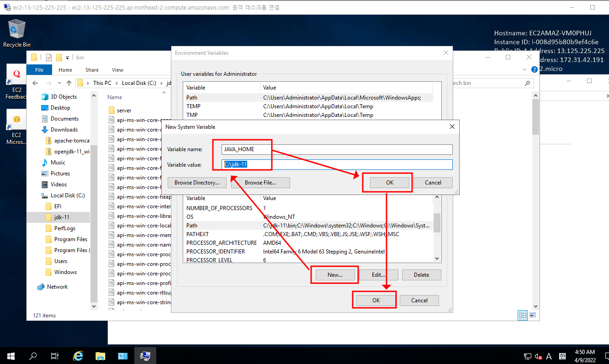
Task: Click the muted volume tray icon
Action: click(x=538, y=356)
